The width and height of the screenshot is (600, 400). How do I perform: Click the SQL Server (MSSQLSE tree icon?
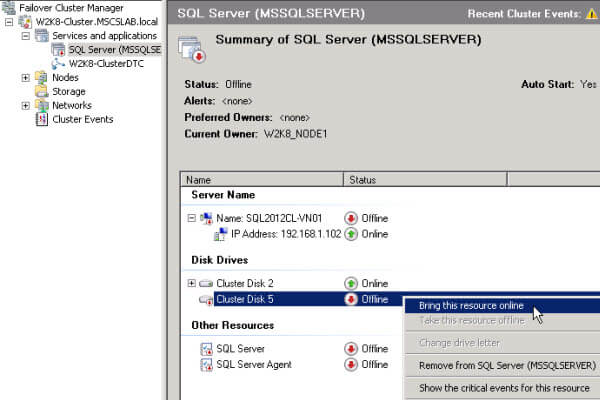(x=58, y=50)
